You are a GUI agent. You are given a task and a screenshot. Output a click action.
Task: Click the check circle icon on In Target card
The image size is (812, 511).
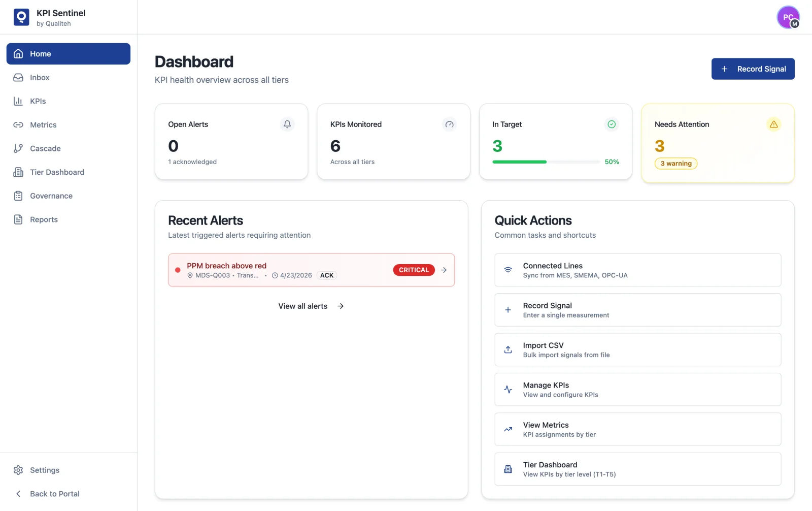[612, 124]
